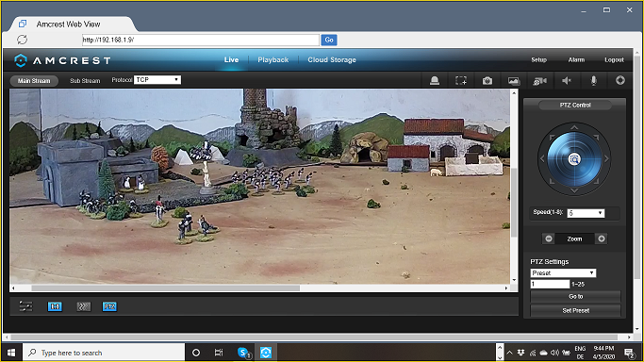Move camera down-left via PTZ corner

click(x=552, y=181)
